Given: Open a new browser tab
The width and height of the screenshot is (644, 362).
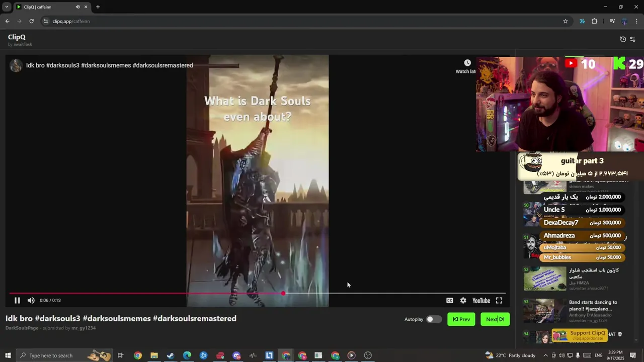Looking at the screenshot, I should 98,7.
